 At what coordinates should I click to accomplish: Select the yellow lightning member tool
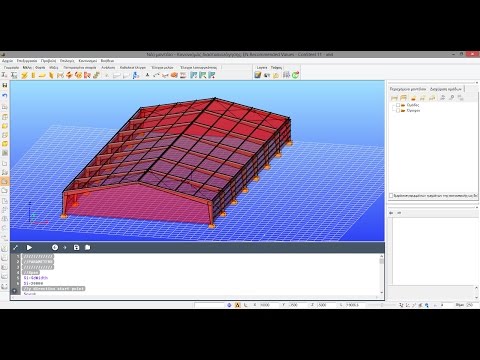point(24,75)
